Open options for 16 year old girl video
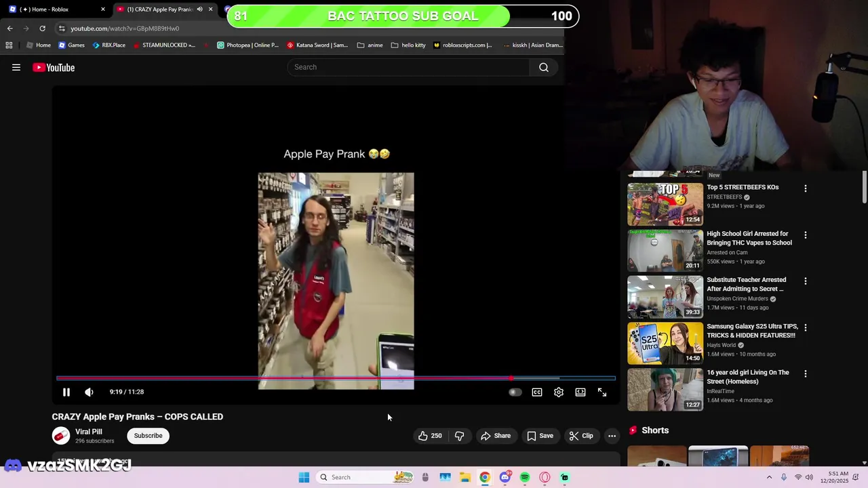The image size is (868, 488). pos(806,374)
